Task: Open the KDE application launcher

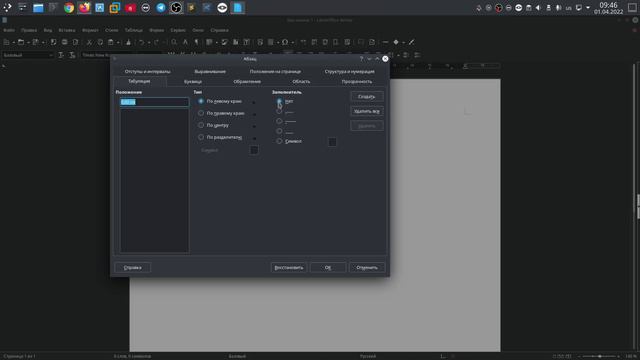Action: [x=7, y=8]
